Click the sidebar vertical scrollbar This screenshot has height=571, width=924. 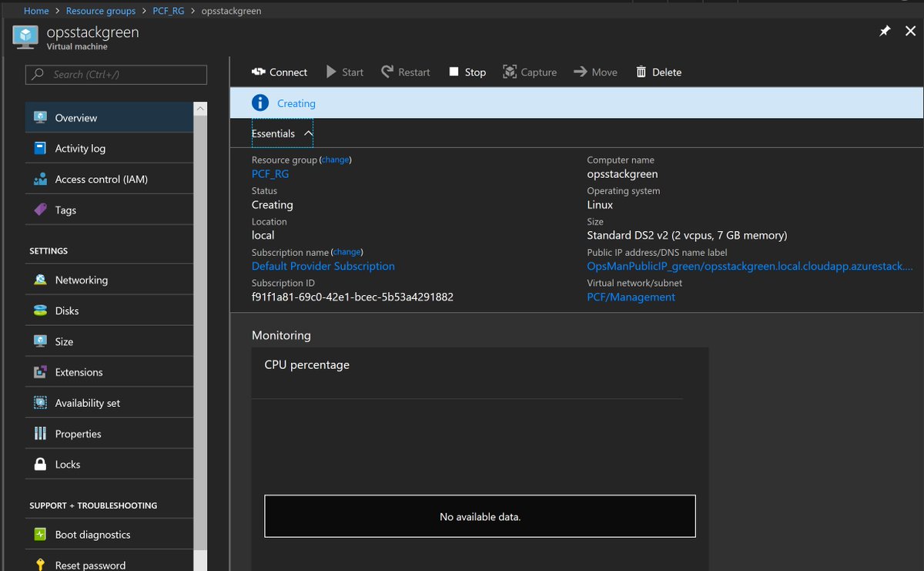pyautogui.click(x=200, y=331)
